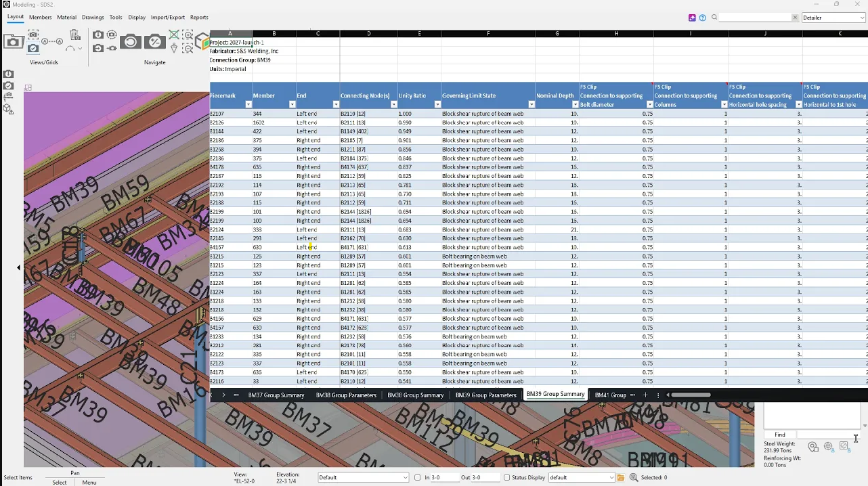
Task: Click the plumb bob icon in Navigate
Action: [174, 48]
